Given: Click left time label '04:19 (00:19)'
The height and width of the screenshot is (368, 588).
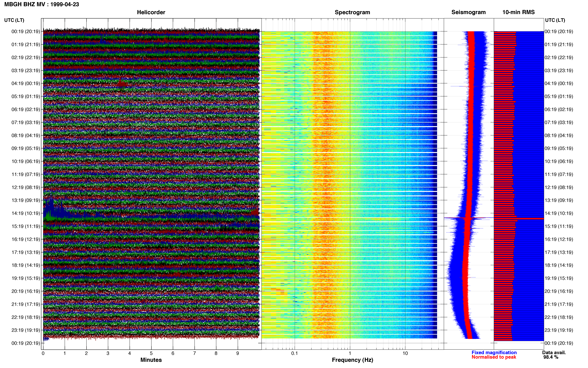Looking at the screenshot, I should [x=26, y=83].
